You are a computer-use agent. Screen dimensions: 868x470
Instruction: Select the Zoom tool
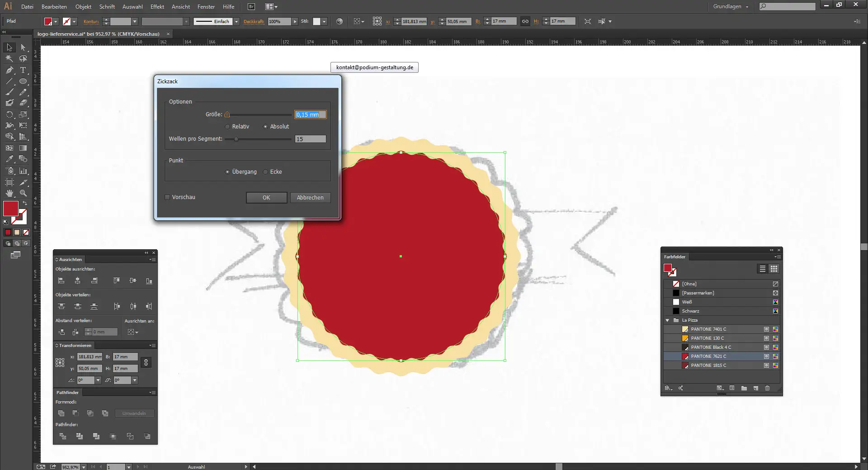[24, 193]
